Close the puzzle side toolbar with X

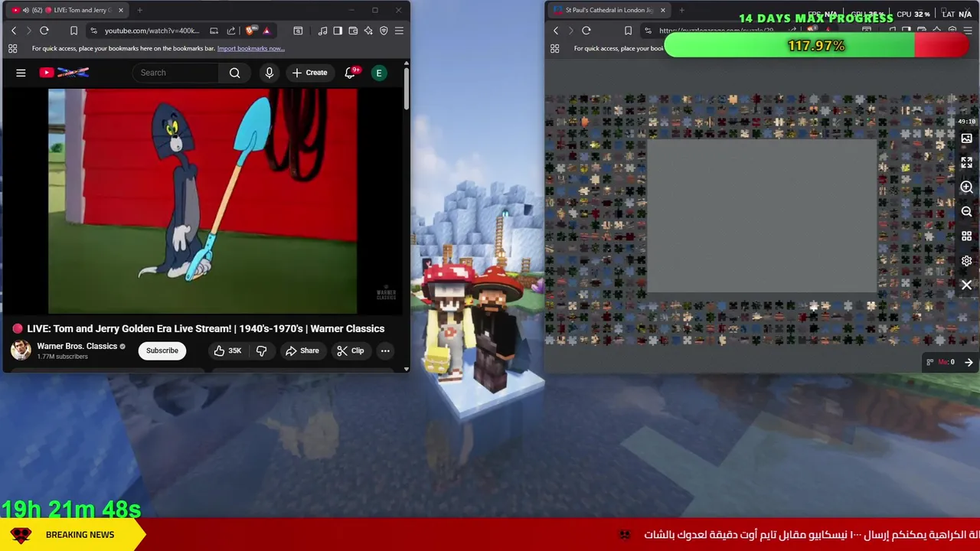[966, 285]
